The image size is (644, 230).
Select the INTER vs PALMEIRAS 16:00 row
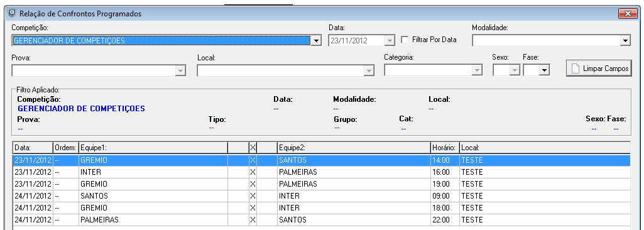[x=322, y=172]
